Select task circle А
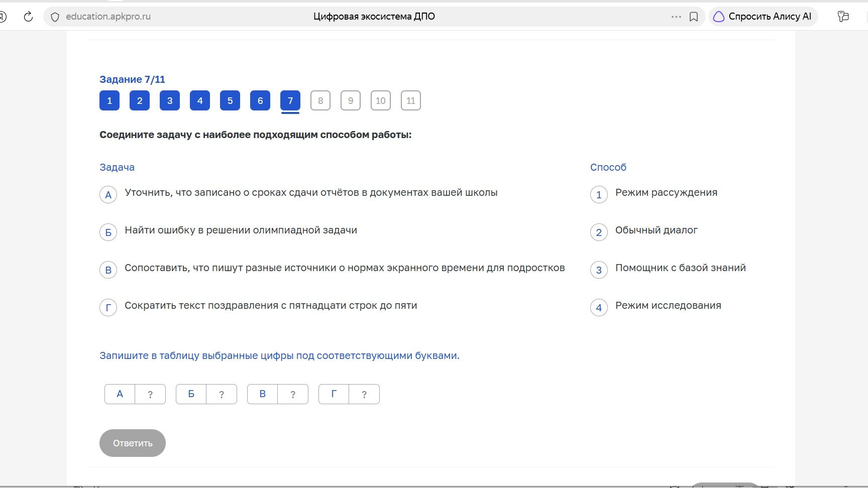Image resolution: width=868 pixels, height=488 pixels. coord(108,195)
